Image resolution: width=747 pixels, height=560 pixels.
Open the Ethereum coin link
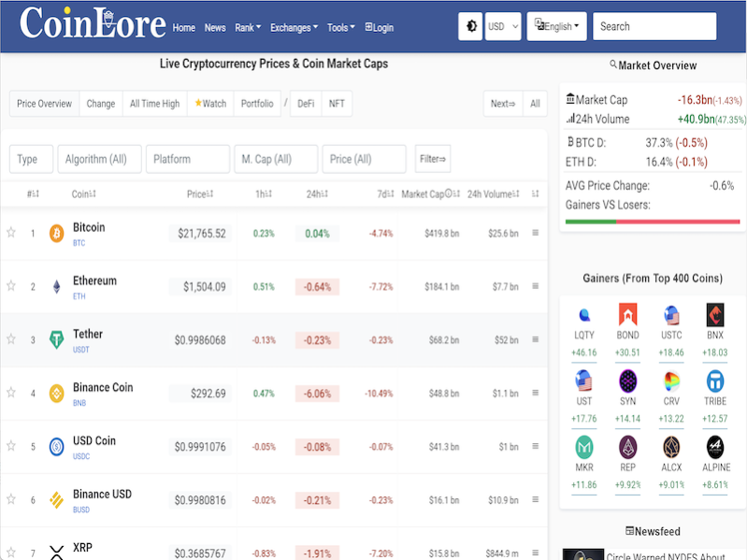(94, 281)
